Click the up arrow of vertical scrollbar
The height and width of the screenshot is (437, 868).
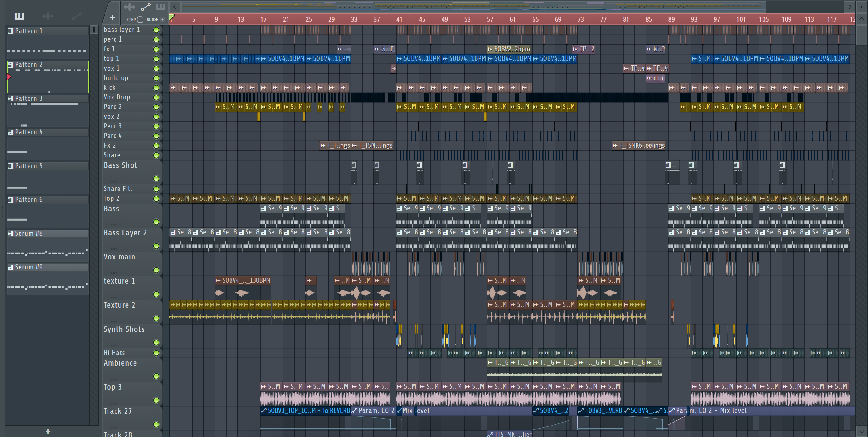861,18
